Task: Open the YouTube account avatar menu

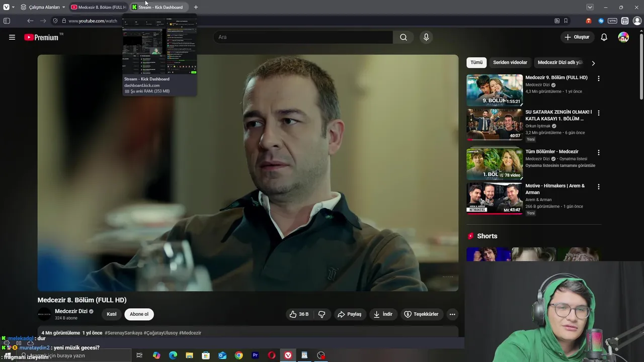Action: click(623, 37)
